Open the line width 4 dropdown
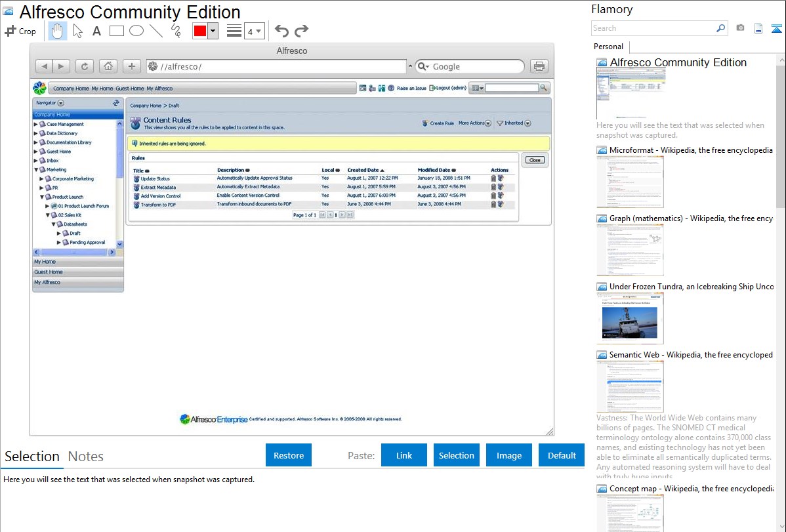 (x=254, y=31)
